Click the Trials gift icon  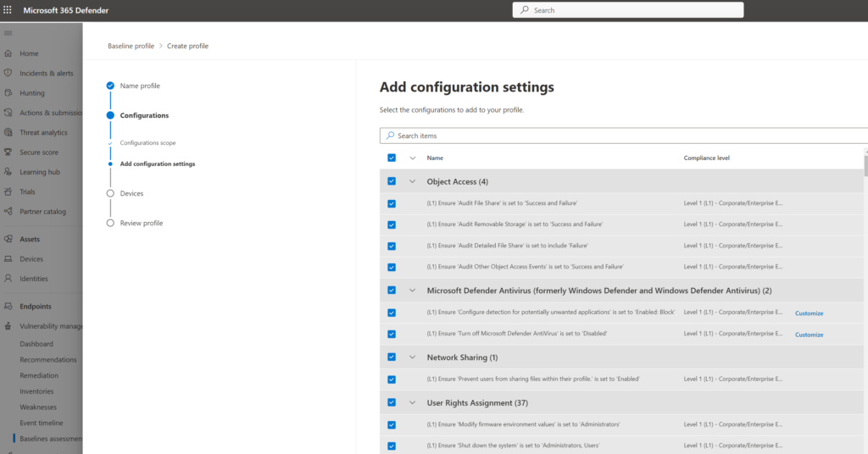(x=8, y=192)
